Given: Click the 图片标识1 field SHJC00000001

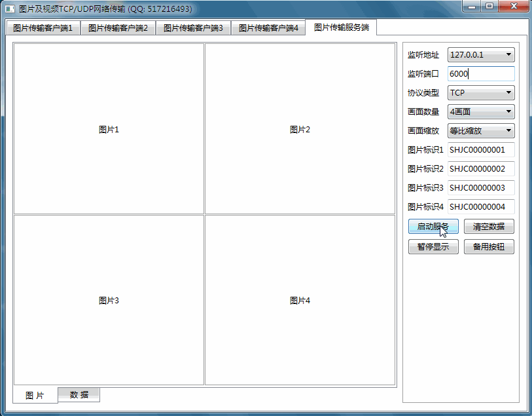Looking at the screenshot, I should tap(481, 150).
